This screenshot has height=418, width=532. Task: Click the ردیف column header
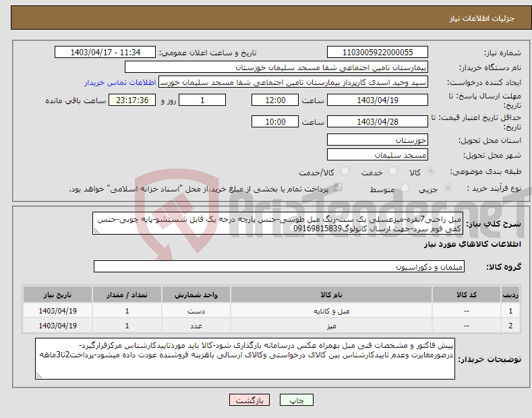click(x=510, y=295)
